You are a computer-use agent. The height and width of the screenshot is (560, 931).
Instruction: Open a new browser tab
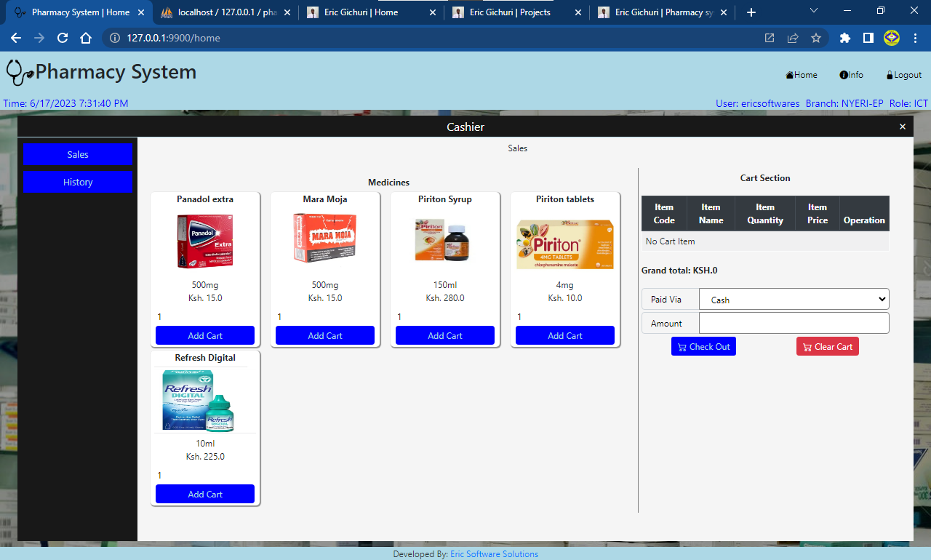(751, 12)
